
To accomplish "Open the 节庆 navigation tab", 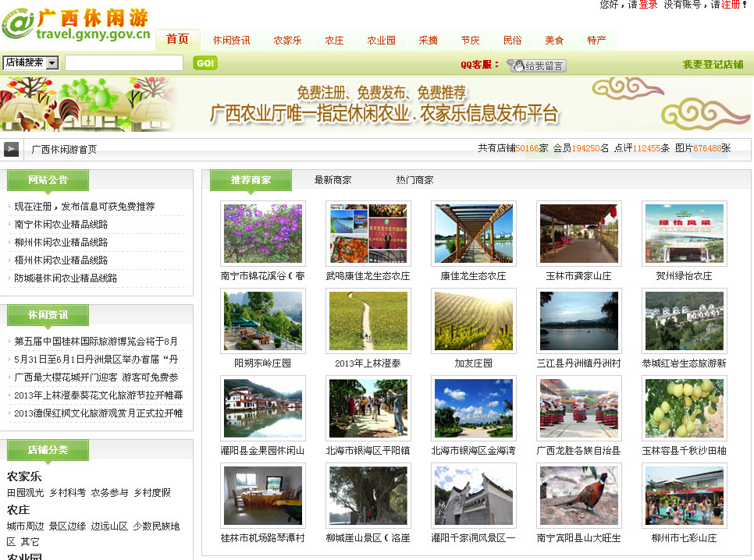I will coord(471,41).
